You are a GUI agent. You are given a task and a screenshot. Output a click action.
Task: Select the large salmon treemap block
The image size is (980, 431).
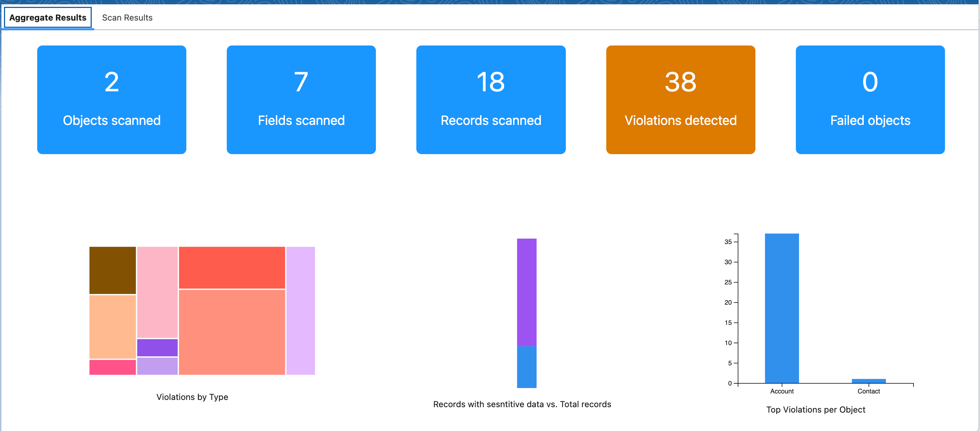pyautogui.click(x=232, y=332)
